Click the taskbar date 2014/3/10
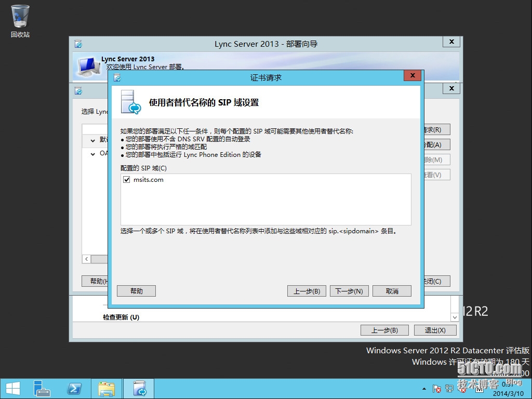The image size is (532, 399). point(508,394)
